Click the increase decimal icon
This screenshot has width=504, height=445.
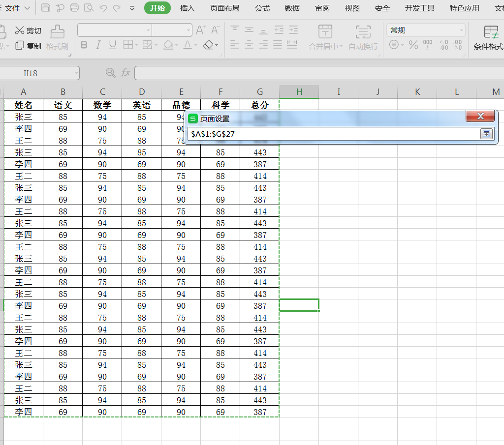pyautogui.click(x=444, y=45)
